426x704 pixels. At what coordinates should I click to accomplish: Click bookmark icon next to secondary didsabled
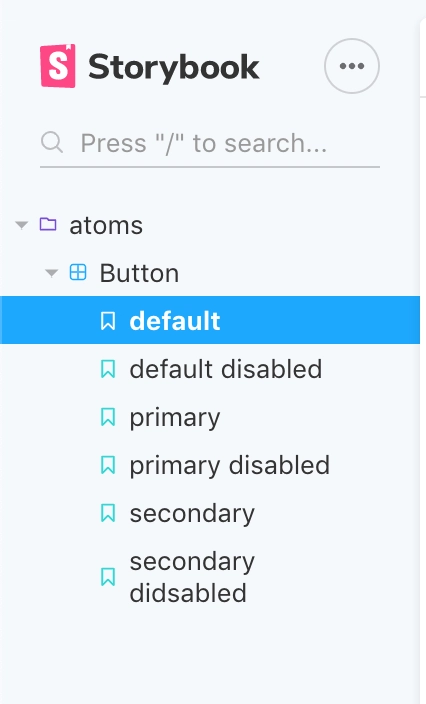[108, 577]
